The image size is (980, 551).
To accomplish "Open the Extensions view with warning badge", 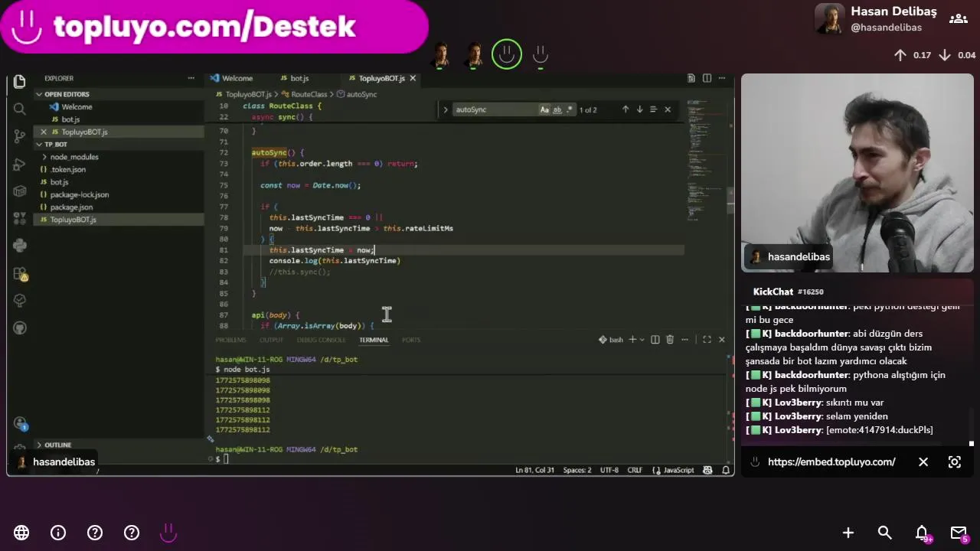I will (x=20, y=273).
